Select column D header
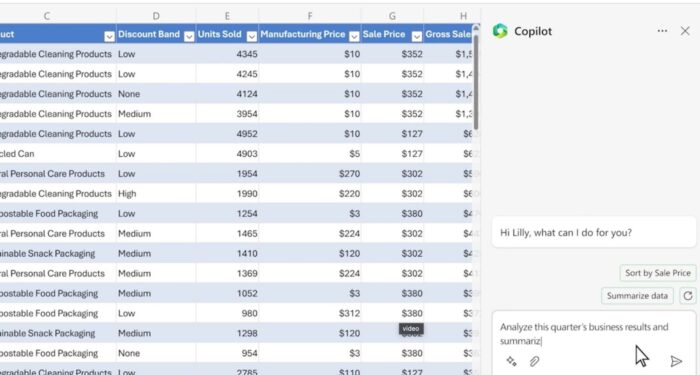The width and height of the screenshot is (700, 375). click(x=156, y=16)
